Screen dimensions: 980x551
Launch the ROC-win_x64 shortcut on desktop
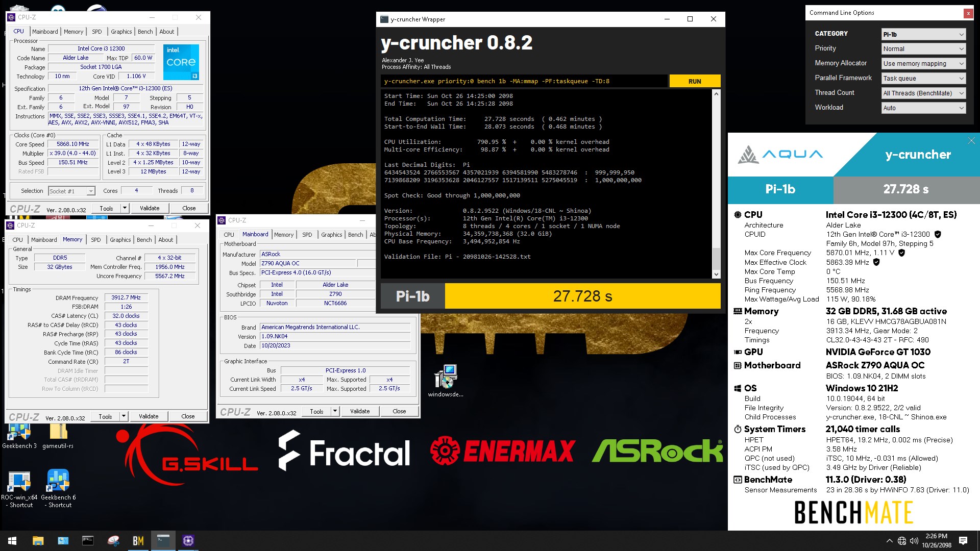pyautogui.click(x=19, y=489)
